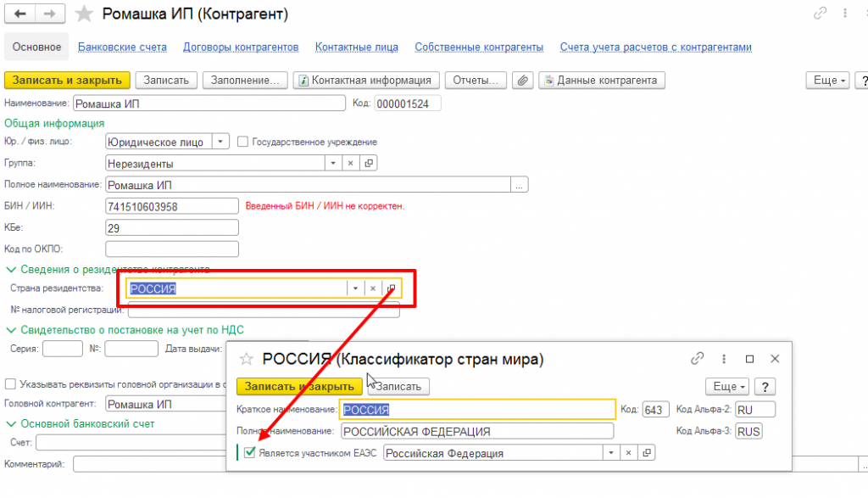868x498 pixels.
Task: Add Ромашка ИП to favorites with star
Action: tap(84, 14)
